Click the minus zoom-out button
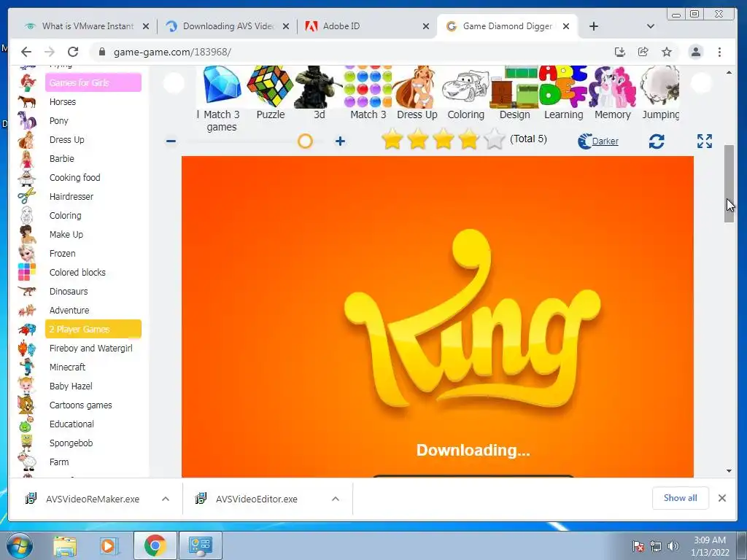 (171, 141)
